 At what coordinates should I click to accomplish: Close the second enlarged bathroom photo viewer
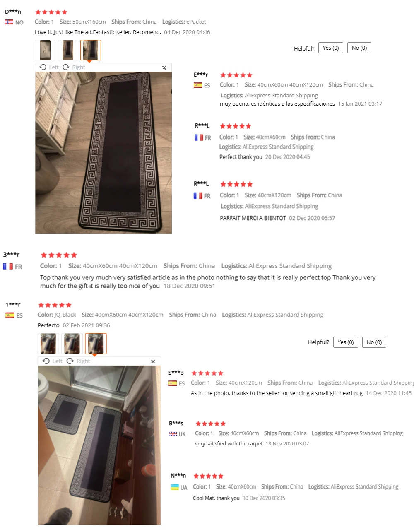coord(153,361)
